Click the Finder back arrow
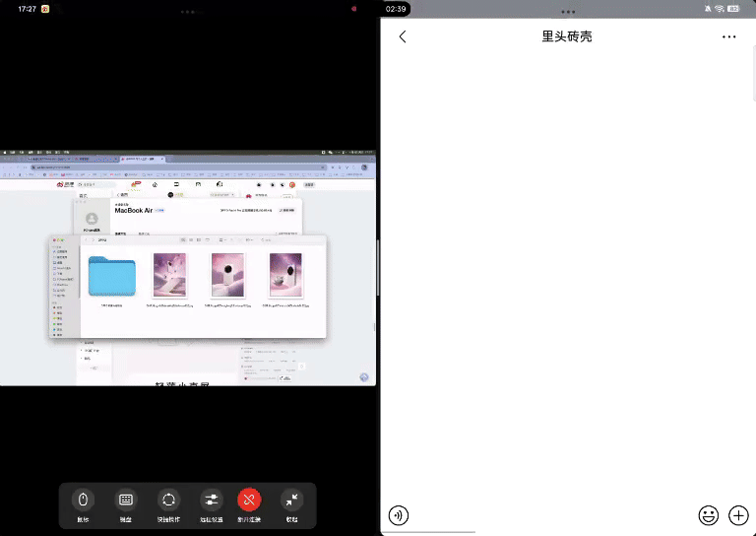 87,239
